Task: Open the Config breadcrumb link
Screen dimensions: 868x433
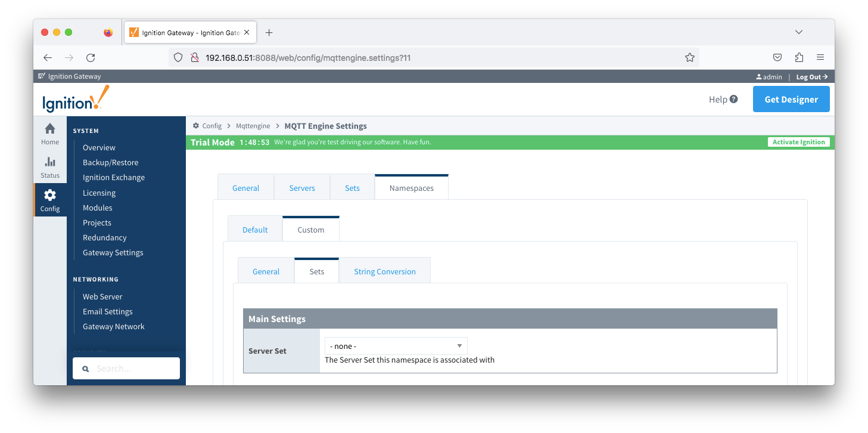Action: 212,126
